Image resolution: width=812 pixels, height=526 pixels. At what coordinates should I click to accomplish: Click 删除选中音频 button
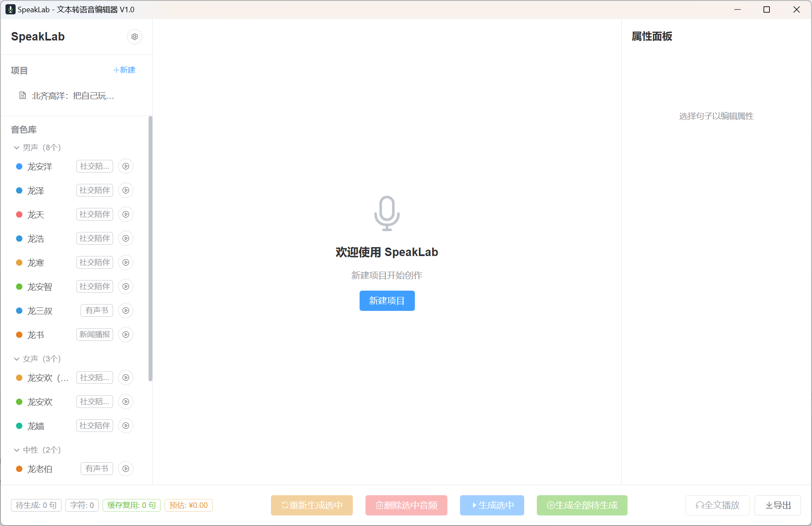pos(406,505)
